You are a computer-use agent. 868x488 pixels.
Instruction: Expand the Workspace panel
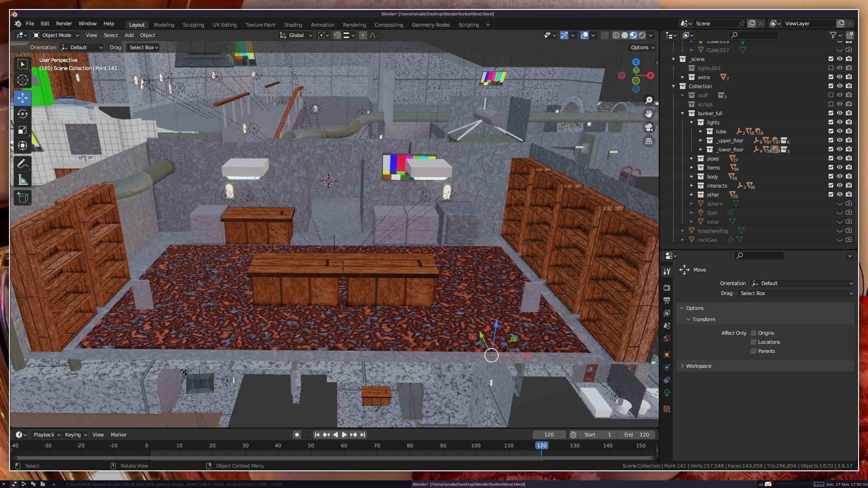pos(698,366)
